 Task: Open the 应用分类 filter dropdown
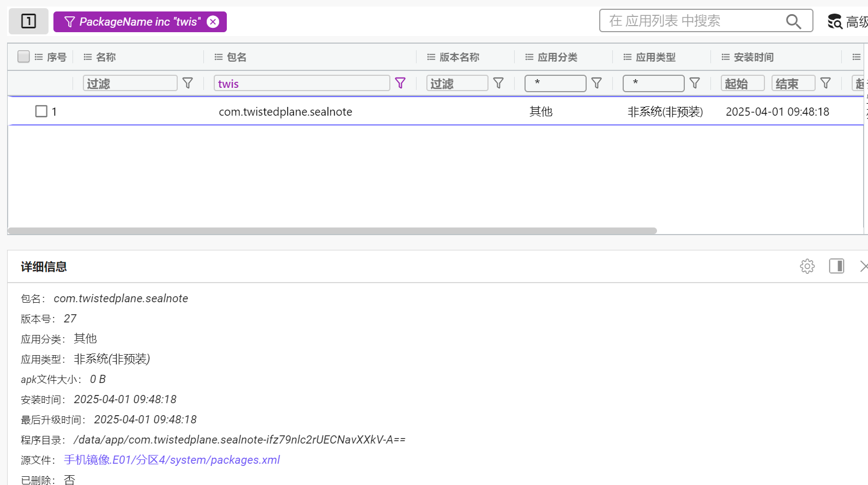click(x=556, y=83)
